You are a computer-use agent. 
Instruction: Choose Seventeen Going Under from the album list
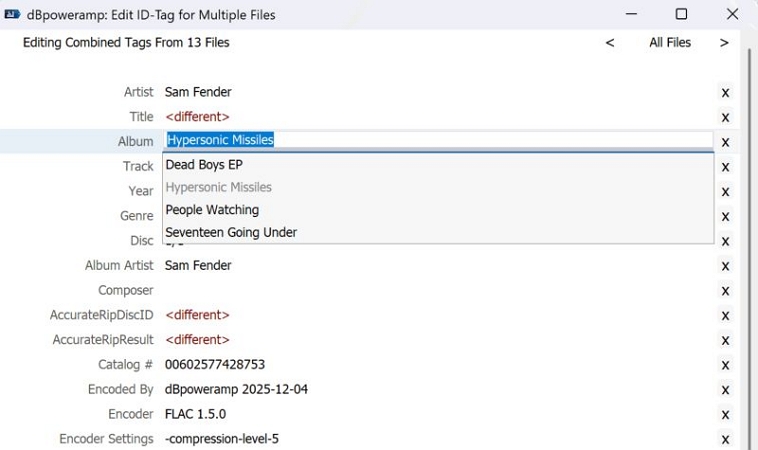click(x=438, y=232)
